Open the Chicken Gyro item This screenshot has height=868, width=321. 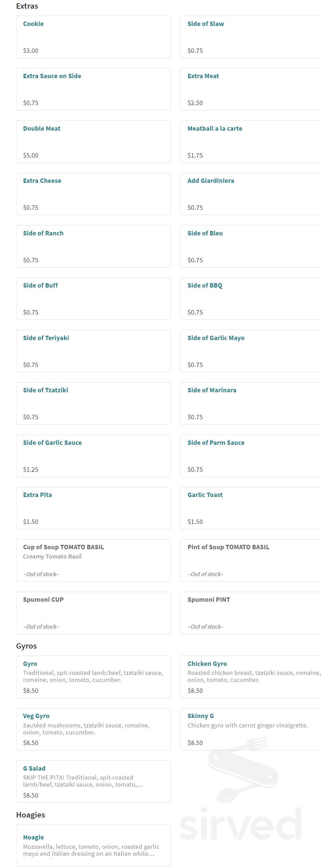pyautogui.click(x=251, y=677)
